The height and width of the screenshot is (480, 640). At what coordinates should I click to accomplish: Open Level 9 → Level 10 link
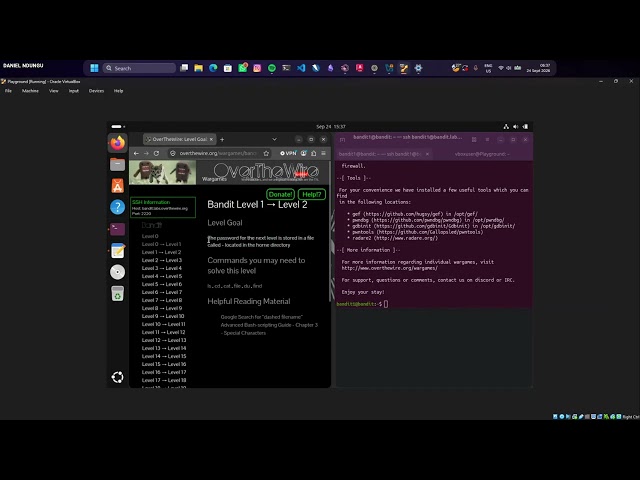(x=163, y=316)
